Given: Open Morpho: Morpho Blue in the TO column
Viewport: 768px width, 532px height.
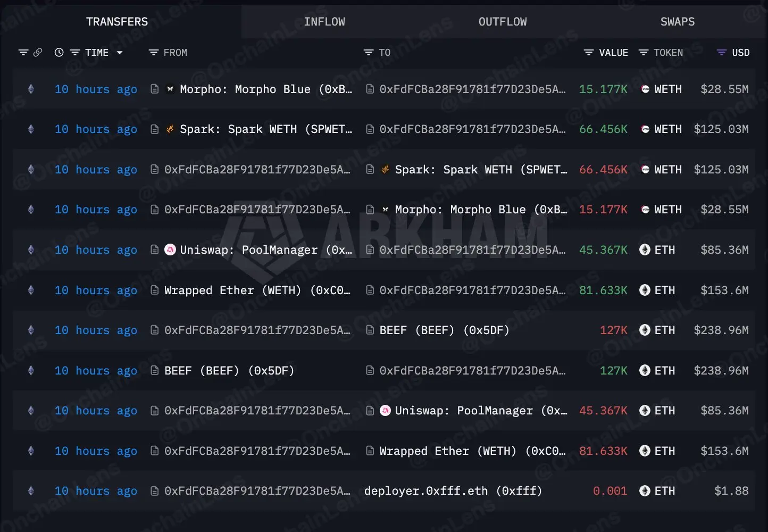Looking at the screenshot, I should point(481,210).
